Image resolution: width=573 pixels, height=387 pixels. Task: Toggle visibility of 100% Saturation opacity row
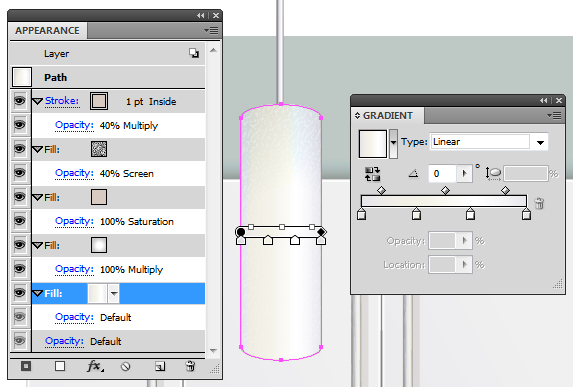point(20,221)
